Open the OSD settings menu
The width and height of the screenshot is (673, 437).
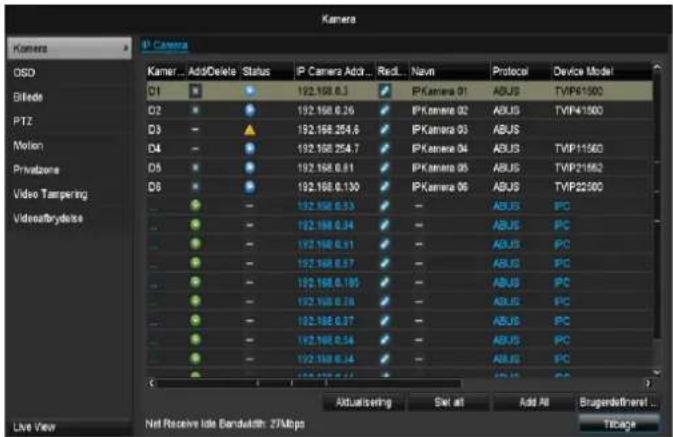(24, 73)
